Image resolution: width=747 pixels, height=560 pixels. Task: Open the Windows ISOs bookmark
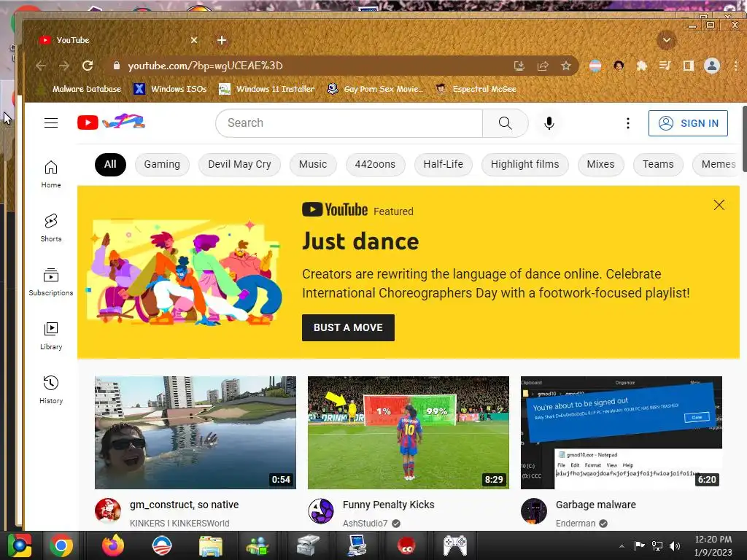click(171, 89)
